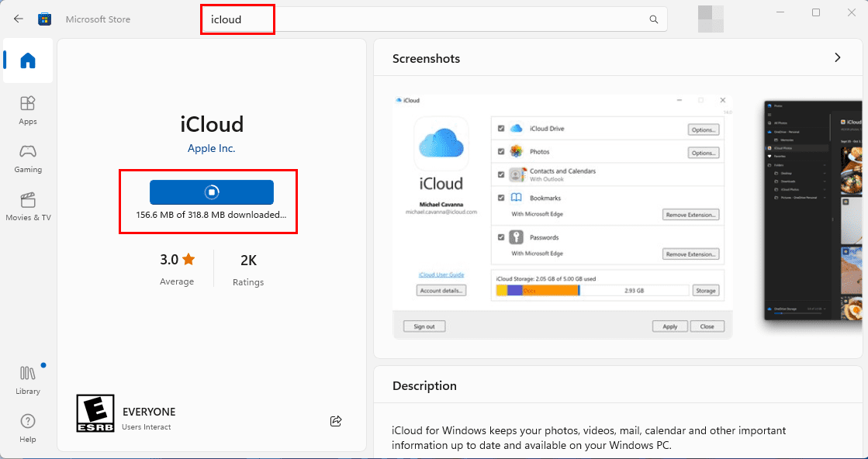
Task: Close the Microsoft Store window
Action: pyautogui.click(x=852, y=12)
